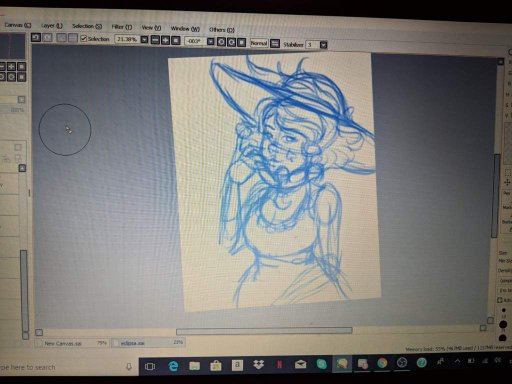Click the Undo arrow icon in toolbar
The height and width of the screenshot is (384, 512).
(36, 37)
